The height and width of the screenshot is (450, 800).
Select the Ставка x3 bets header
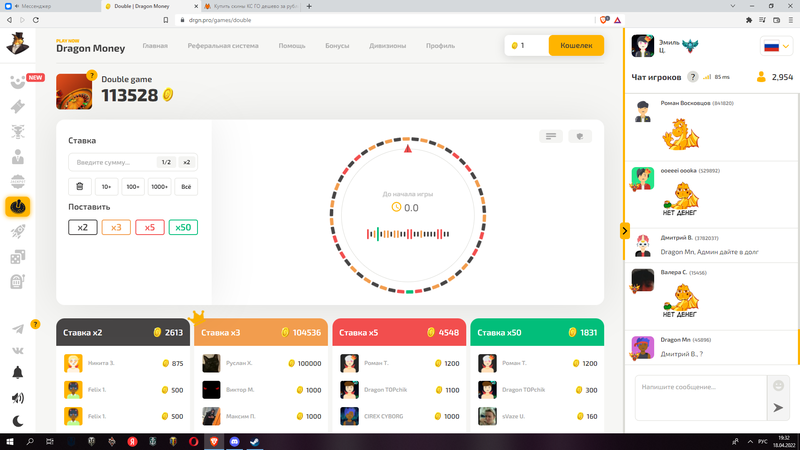click(261, 332)
